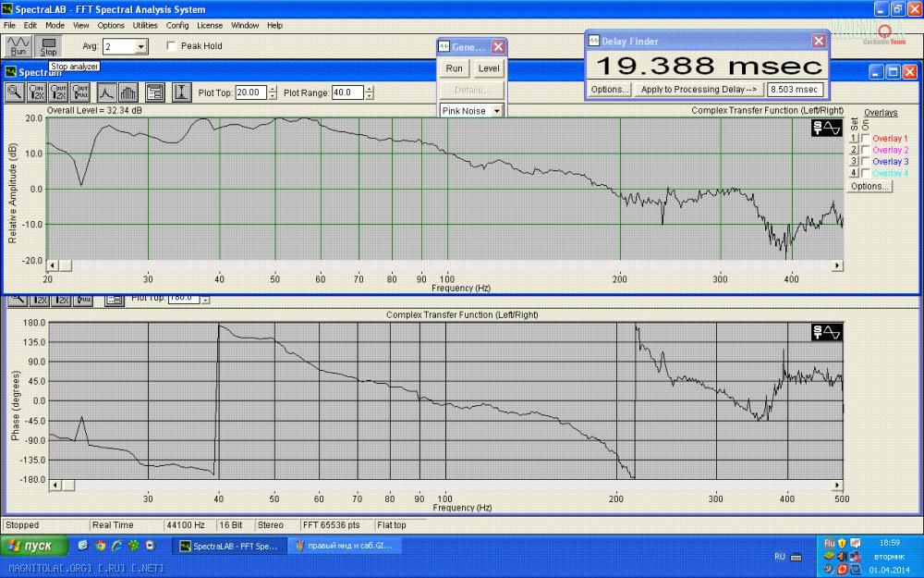This screenshot has height=578, width=924.
Task: Click Apply to Processing Delay button
Action: click(x=699, y=90)
